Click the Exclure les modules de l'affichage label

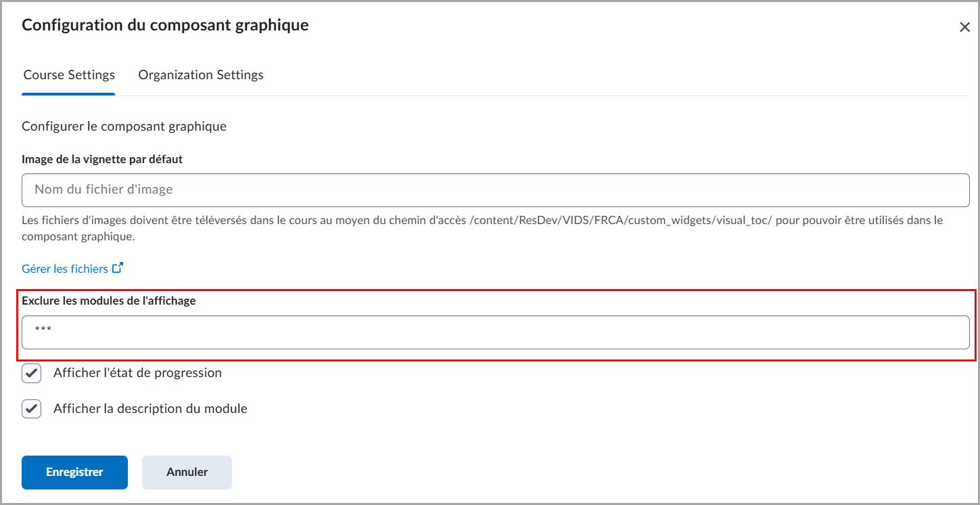tap(108, 300)
